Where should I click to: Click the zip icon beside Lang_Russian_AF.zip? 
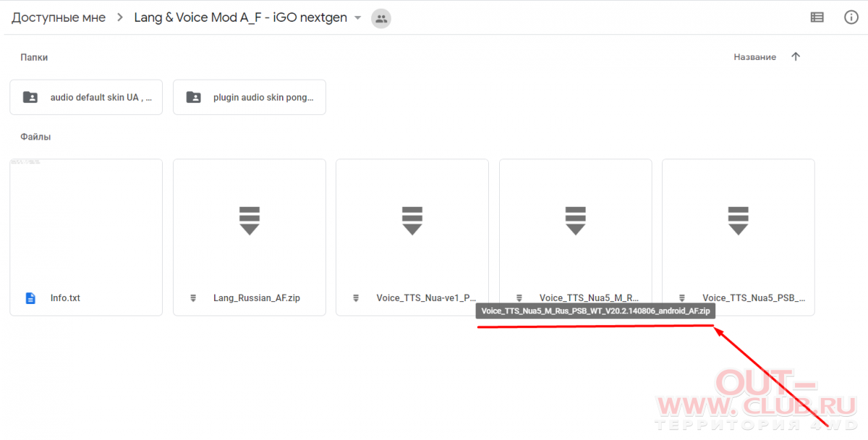tap(193, 297)
